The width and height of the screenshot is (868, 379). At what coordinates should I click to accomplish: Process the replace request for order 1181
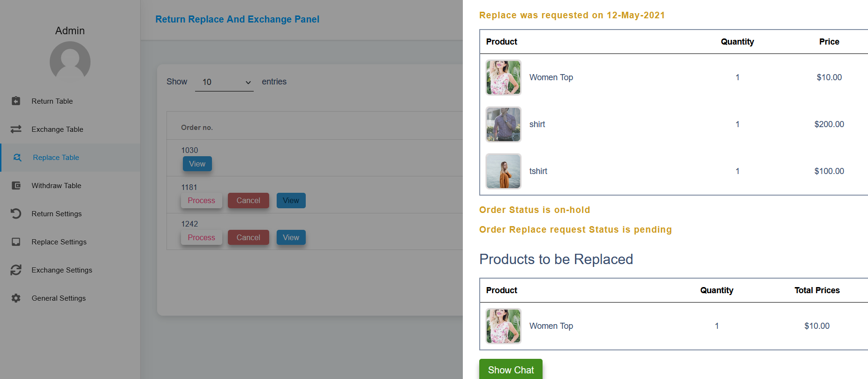(x=201, y=200)
